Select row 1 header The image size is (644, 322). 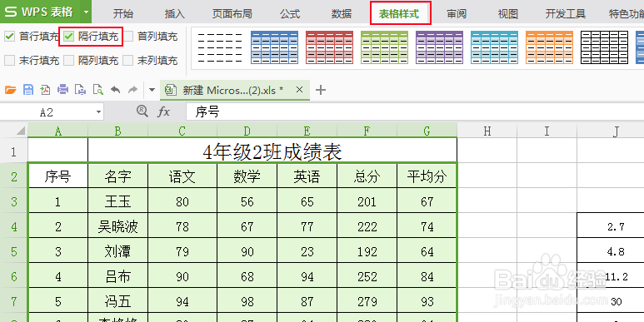point(13,151)
